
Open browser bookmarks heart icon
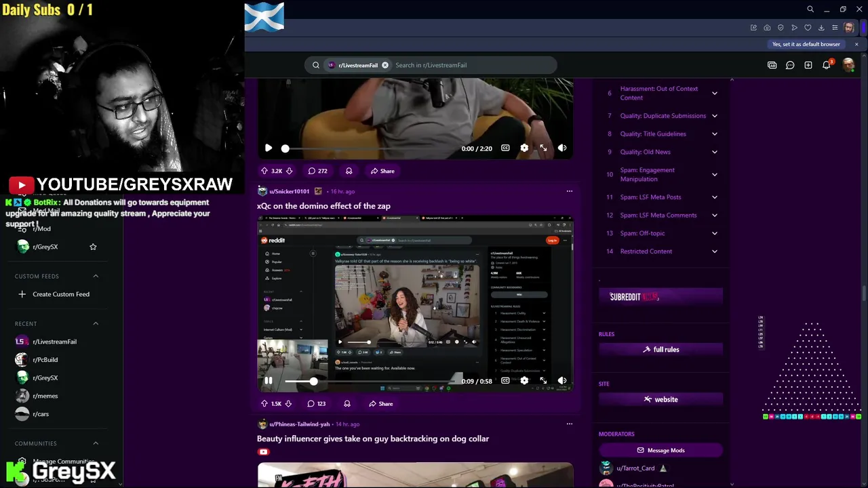click(x=808, y=28)
